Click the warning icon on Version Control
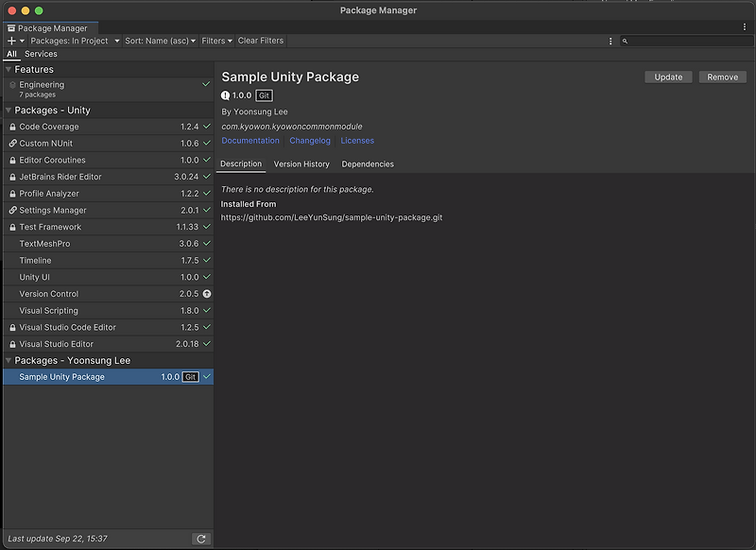756x550 pixels. tap(206, 294)
